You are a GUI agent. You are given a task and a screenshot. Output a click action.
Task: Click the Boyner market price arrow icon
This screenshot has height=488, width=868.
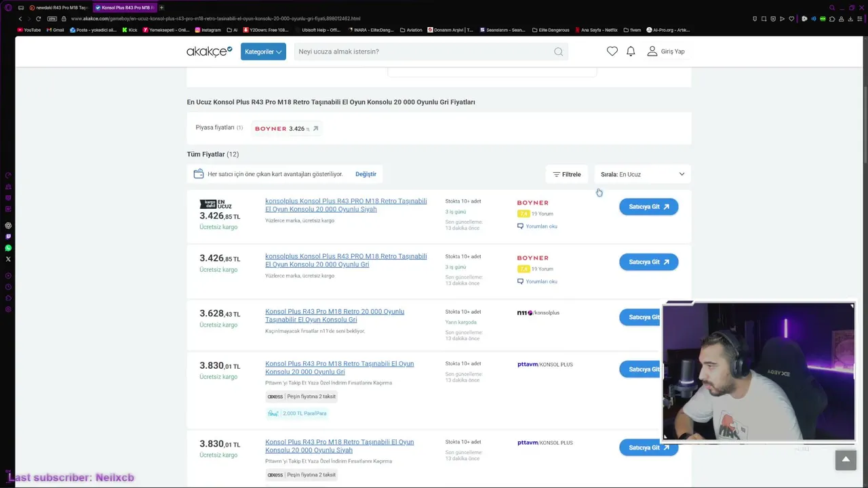[315, 129]
